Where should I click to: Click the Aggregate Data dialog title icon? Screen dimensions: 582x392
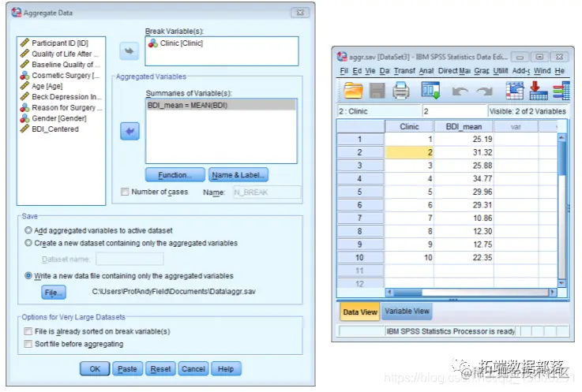click(x=16, y=13)
